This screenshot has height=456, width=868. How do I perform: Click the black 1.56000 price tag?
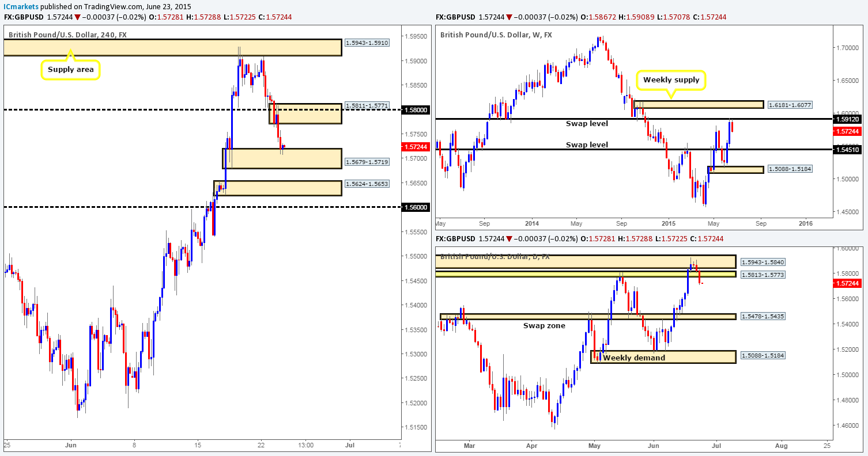416,207
